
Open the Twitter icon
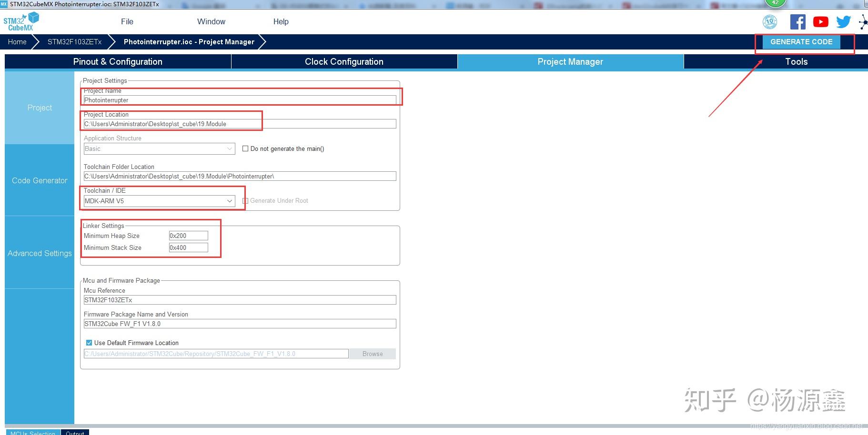pyautogui.click(x=843, y=22)
